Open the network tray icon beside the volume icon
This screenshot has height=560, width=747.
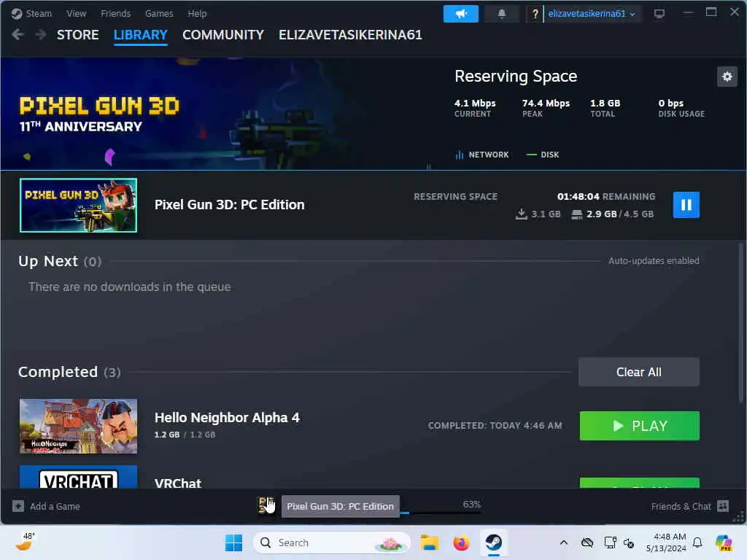coord(610,542)
